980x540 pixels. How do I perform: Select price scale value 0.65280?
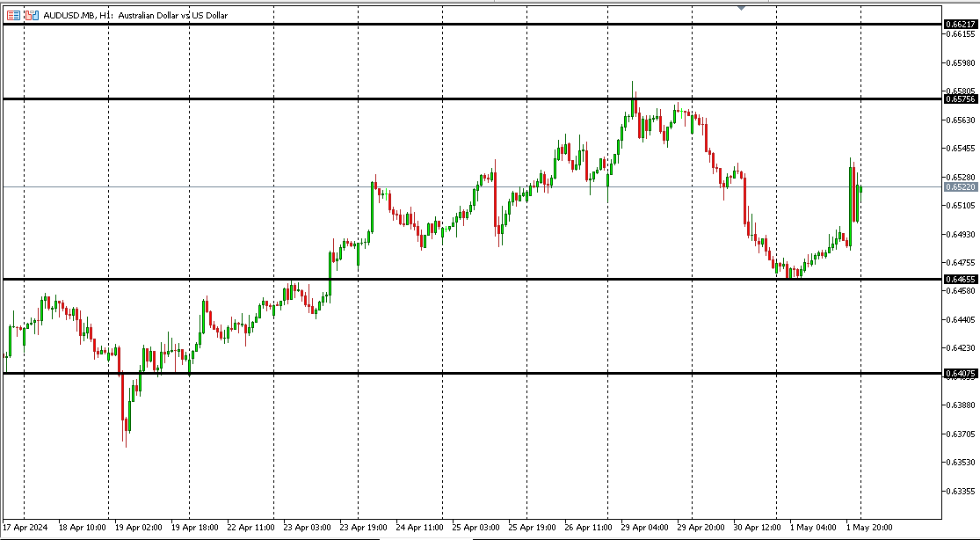pyautogui.click(x=962, y=177)
